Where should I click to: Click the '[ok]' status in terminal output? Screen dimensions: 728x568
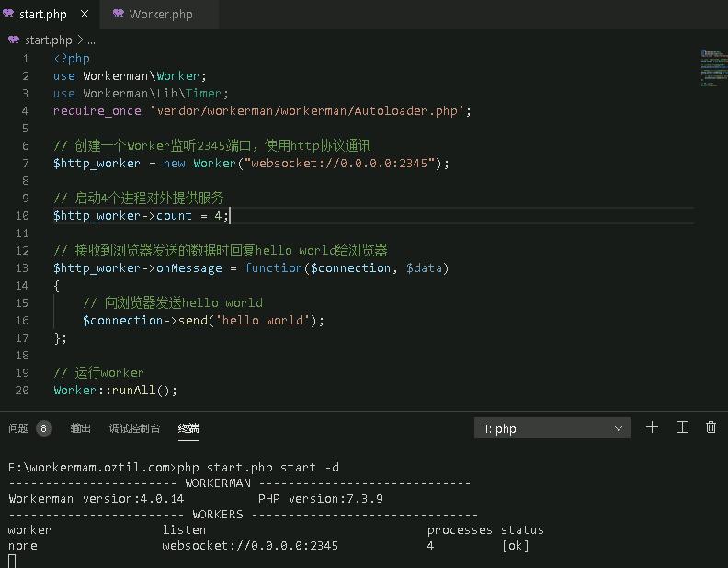515,546
